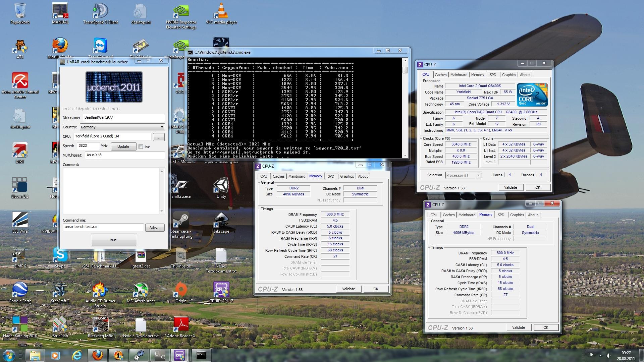Expand the Country dropdown showing Germany
This screenshot has height=362, width=644.
[122, 127]
